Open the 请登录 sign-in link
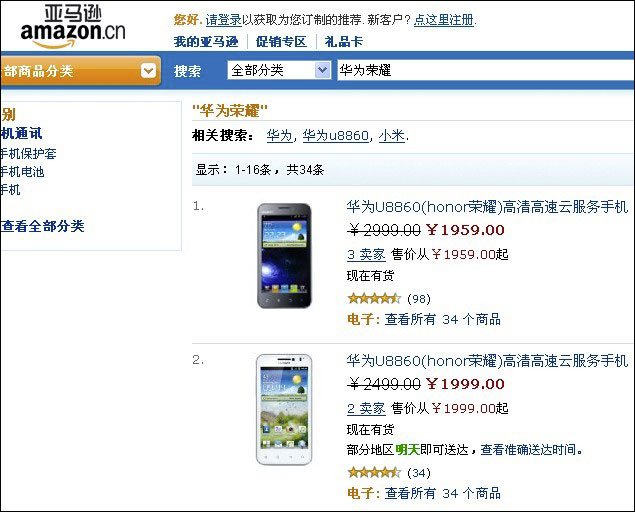Image resolution: width=635 pixels, height=512 pixels. tap(224, 19)
